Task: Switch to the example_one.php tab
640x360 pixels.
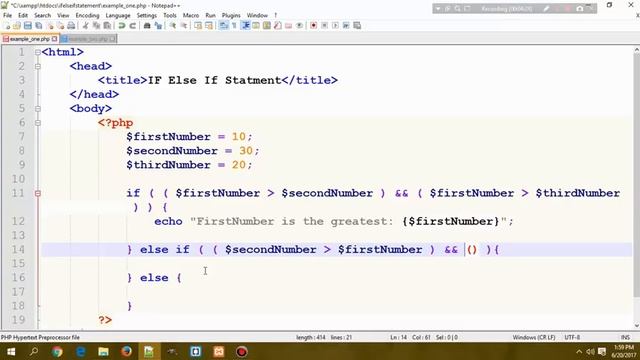Action: coord(29,39)
